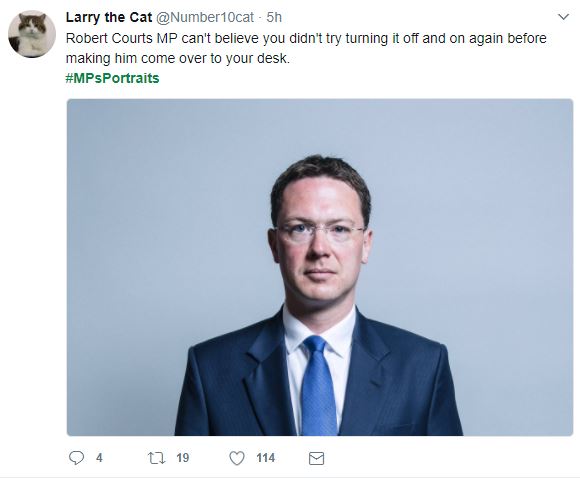Viewport: 580px width, 480px height.
Task: Open the 5h timestamp permalink
Action: 274,17
